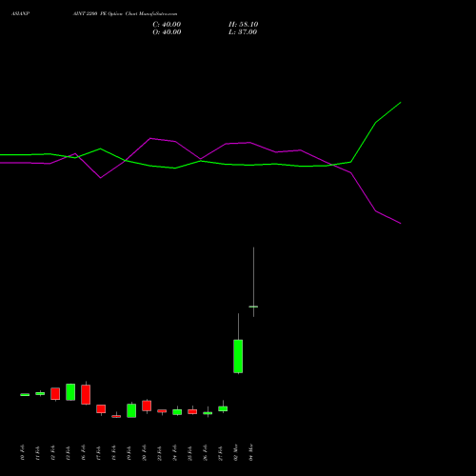Viewport: 476px width, 476px height.
Task: Select the 16 Feb date label
Action: click(x=83, y=453)
